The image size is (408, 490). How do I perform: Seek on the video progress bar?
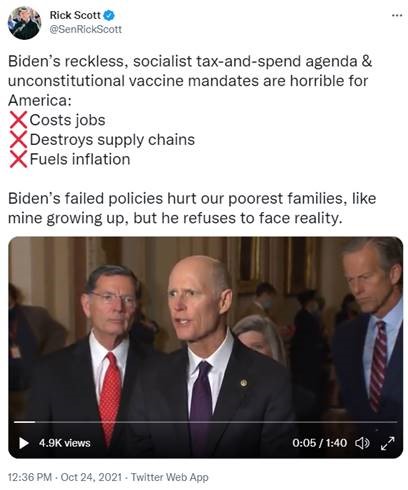pyautogui.click(x=205, y=422)
